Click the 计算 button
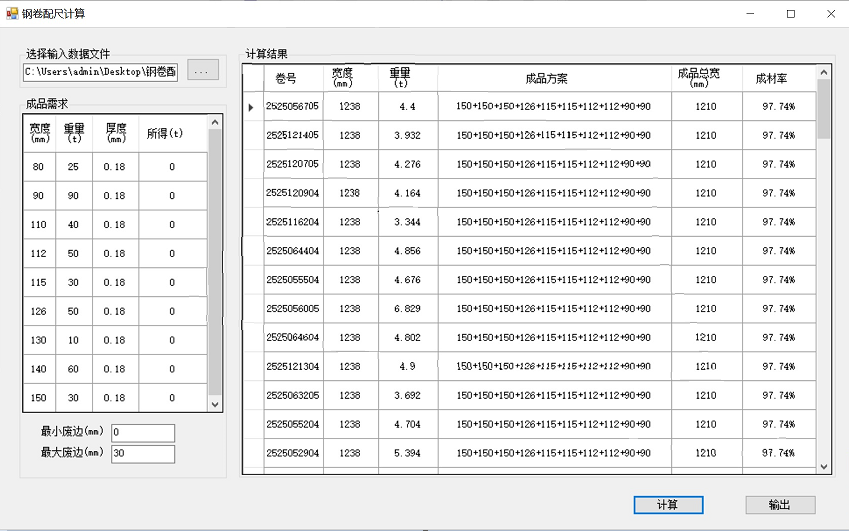 coord(668,504)
